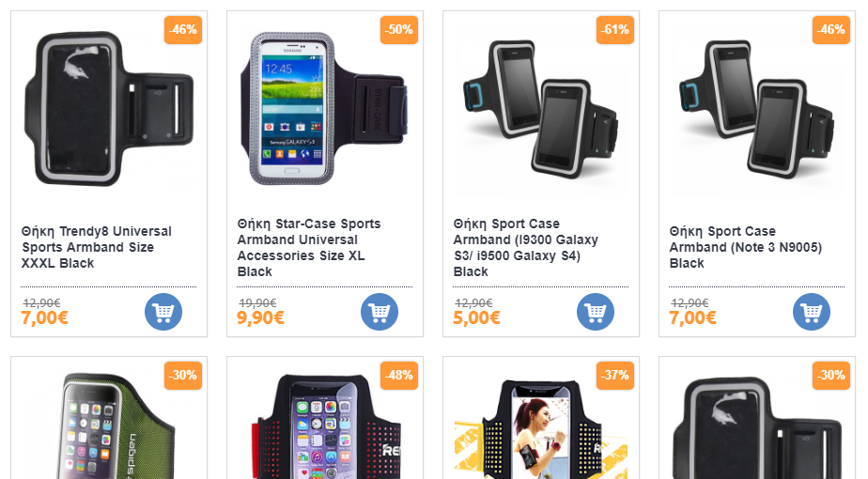Add Galaxy S3/S4 Sport Case to cart
Screen dimensions: 868x479
click(x=595, y=312)
